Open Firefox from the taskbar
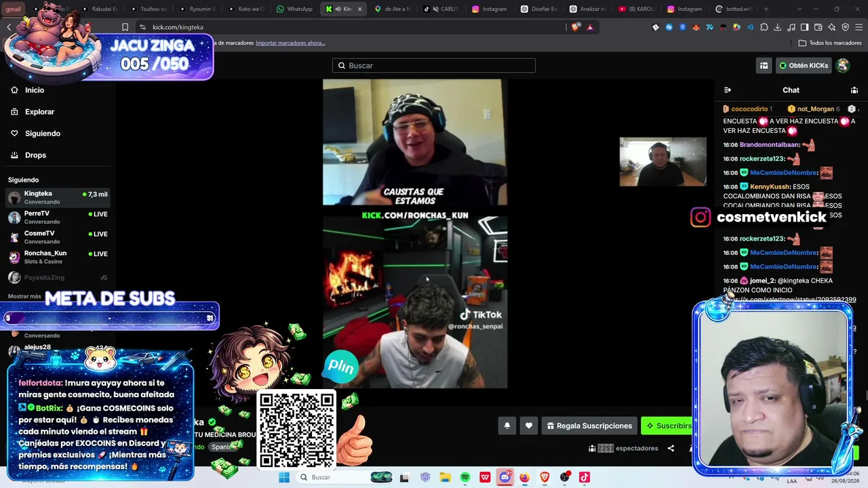 tap(524, 477)
